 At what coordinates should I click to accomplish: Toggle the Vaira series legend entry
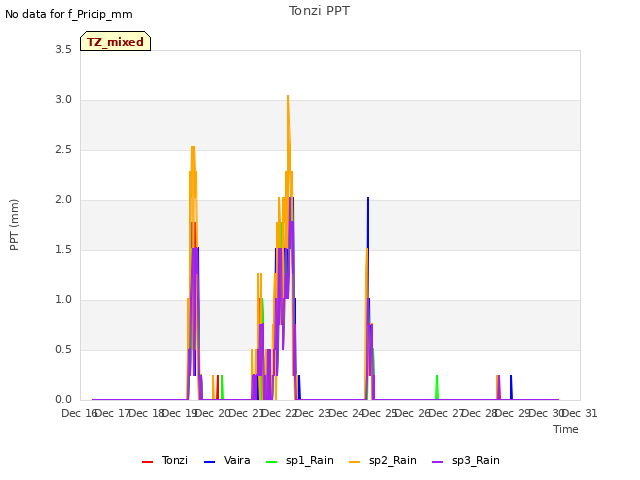point(227,460)
